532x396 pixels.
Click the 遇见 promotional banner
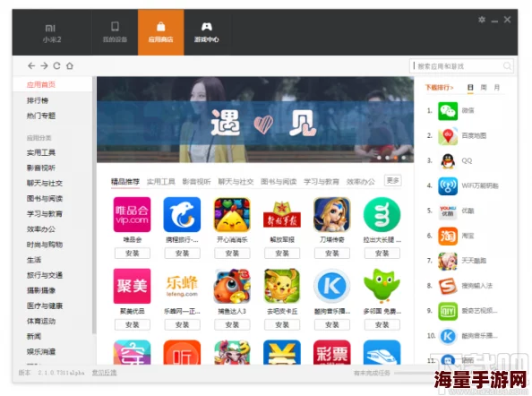click(255, 119)
